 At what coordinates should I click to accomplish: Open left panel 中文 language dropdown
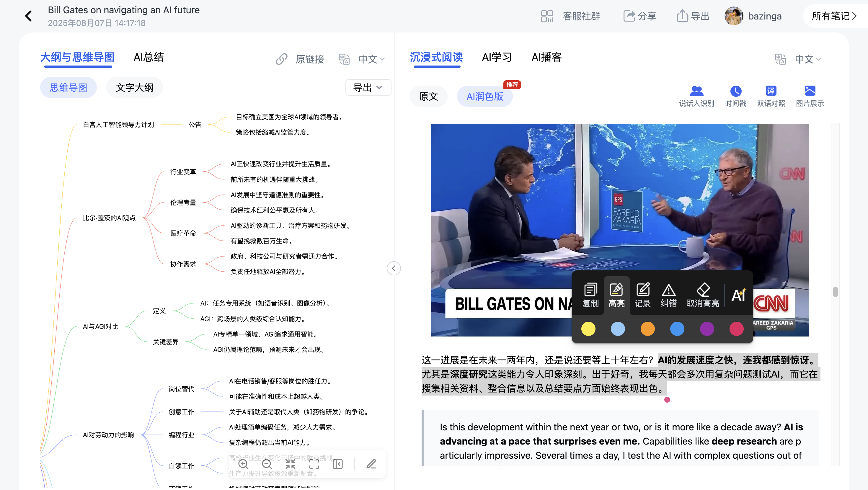[372, 59]
